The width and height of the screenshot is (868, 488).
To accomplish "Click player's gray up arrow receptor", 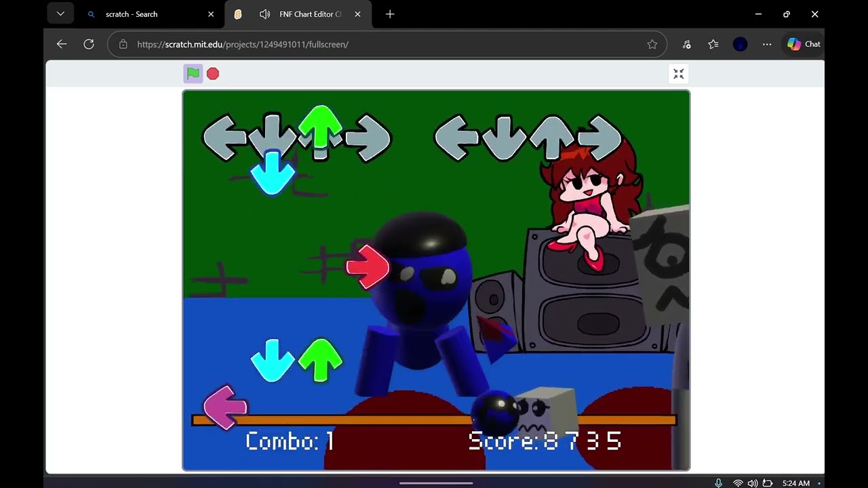I will (x=552, y=138).
